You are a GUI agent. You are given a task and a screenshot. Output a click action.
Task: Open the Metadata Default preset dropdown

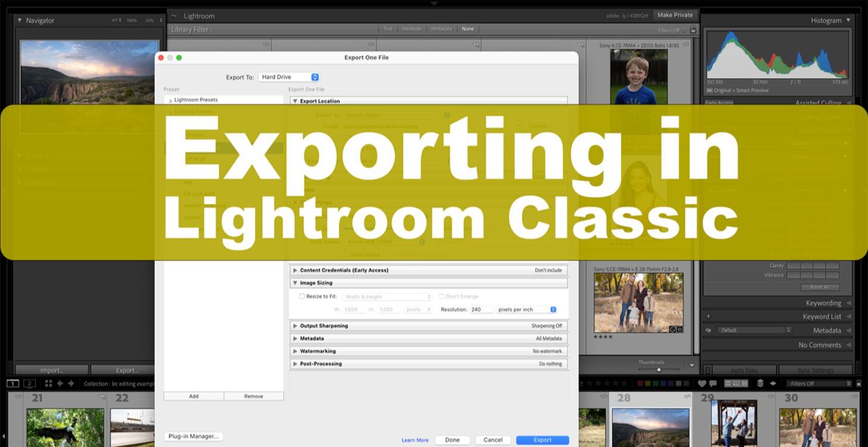754,330
